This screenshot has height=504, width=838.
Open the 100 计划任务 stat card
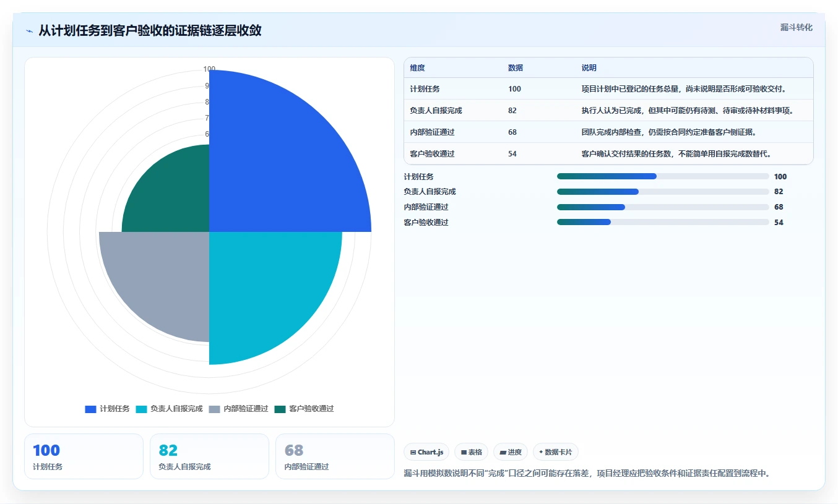84,456
